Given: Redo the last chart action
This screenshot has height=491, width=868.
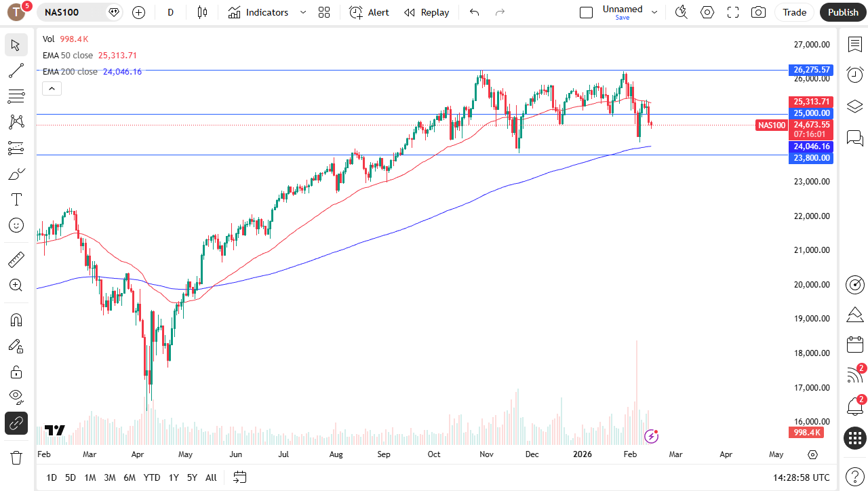Looking at the screenshot, I should pos(500,12).
